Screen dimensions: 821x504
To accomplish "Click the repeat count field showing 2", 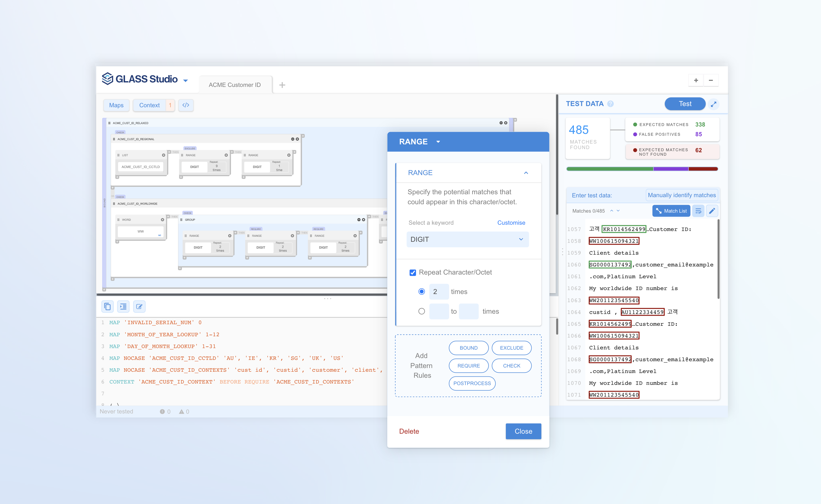I will (439, 292).
